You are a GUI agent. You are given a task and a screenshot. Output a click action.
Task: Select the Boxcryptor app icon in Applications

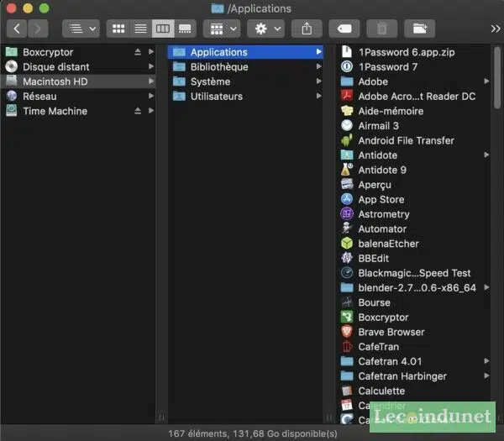tap(347, 318)
